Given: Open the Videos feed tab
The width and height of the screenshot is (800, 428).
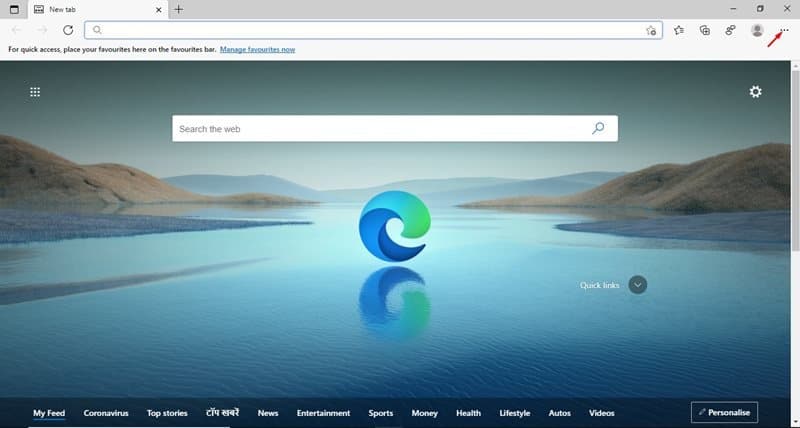Looking at the screenshot, I should 602,413.
